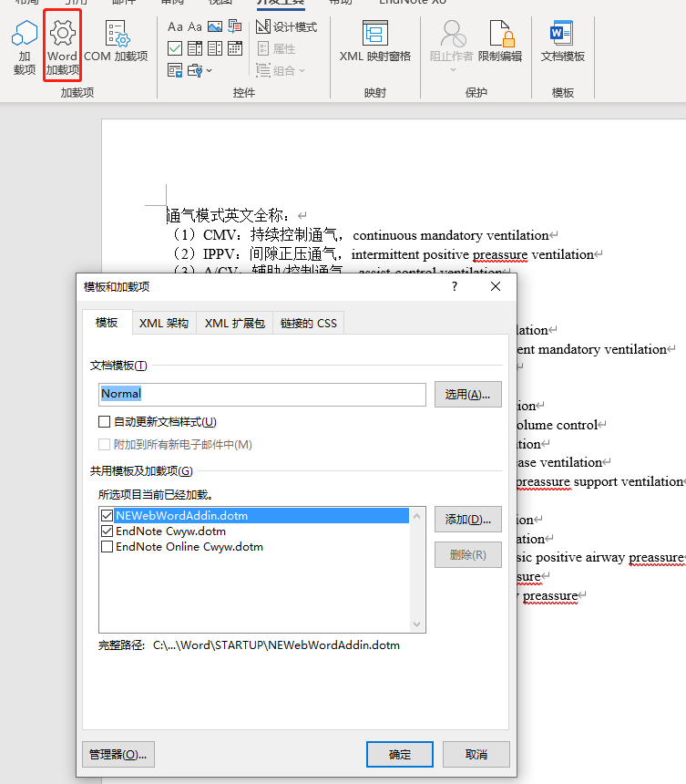This screenshot has width=686, height=784.
Task: Click text 'olume control' in document
Action: 558,425
